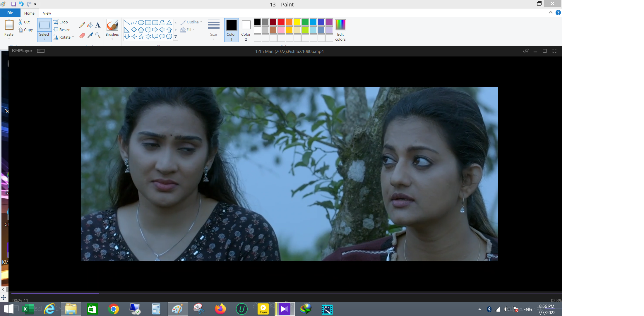
Task: Expand the Rotate dropdown
Action: click(73, 37)
